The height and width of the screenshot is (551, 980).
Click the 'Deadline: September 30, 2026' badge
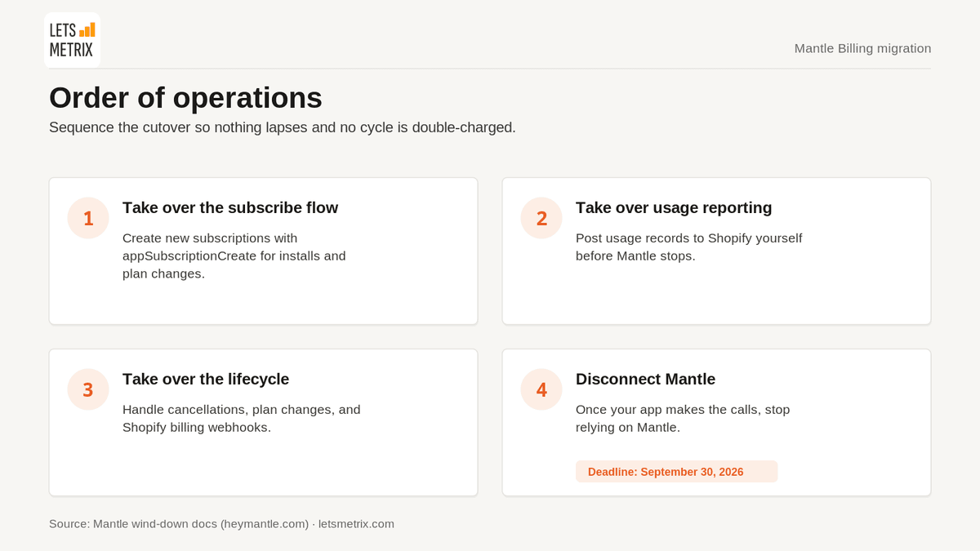pos(676,472)
